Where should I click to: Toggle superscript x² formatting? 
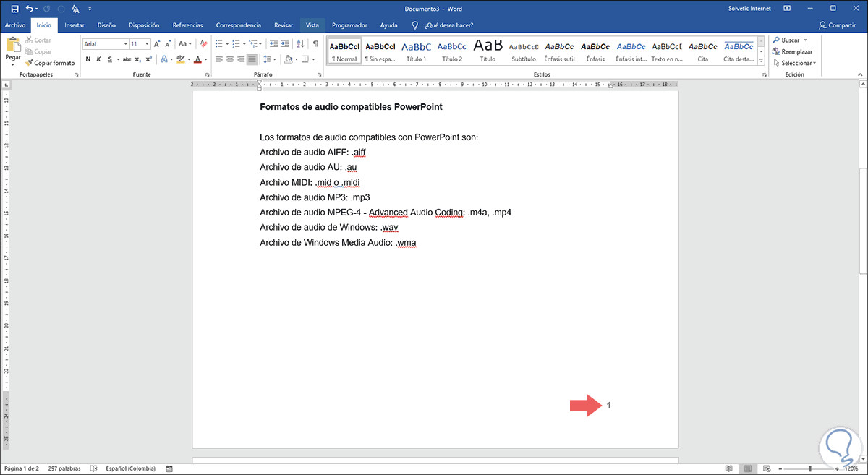148,59
